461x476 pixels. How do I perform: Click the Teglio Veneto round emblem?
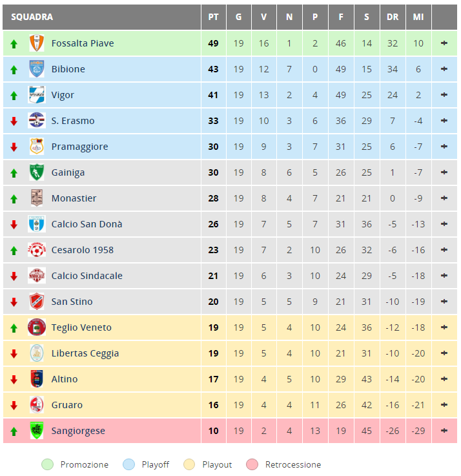(x=37, y=327)
